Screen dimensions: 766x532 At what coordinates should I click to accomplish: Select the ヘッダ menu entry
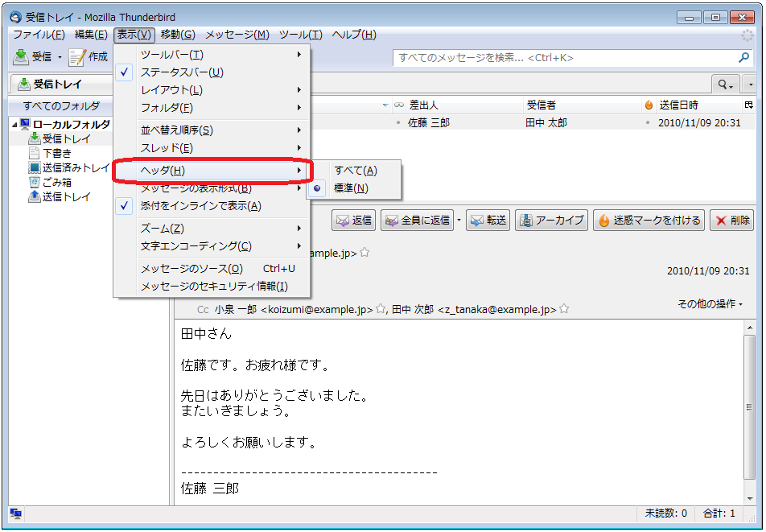pos(212,171)
